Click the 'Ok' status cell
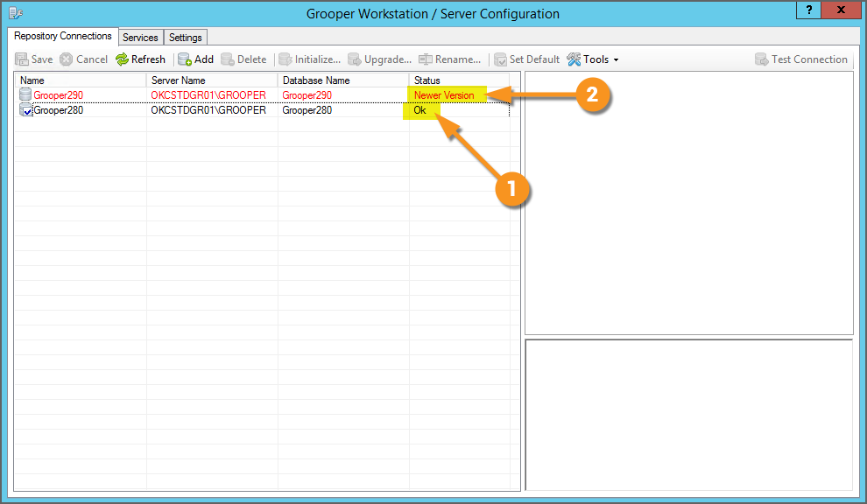Viewport: 867px width, 504px height. (x=419, y=110)
